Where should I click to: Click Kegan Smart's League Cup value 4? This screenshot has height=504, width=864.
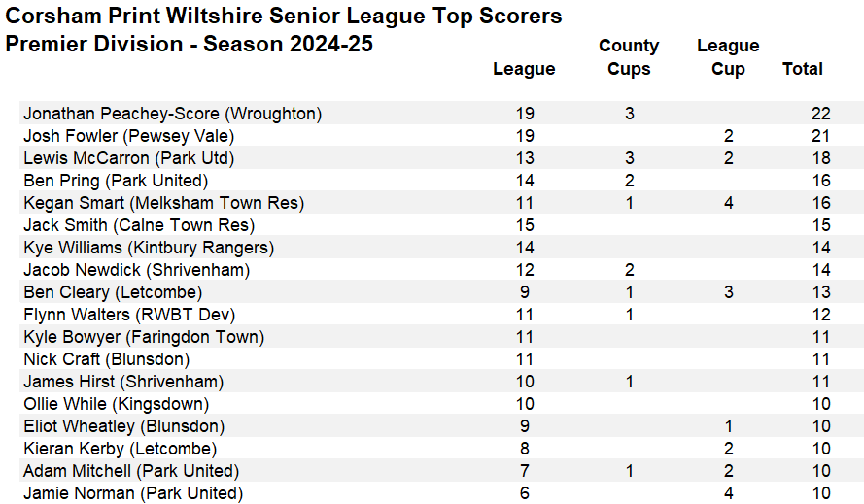(728, 203)
